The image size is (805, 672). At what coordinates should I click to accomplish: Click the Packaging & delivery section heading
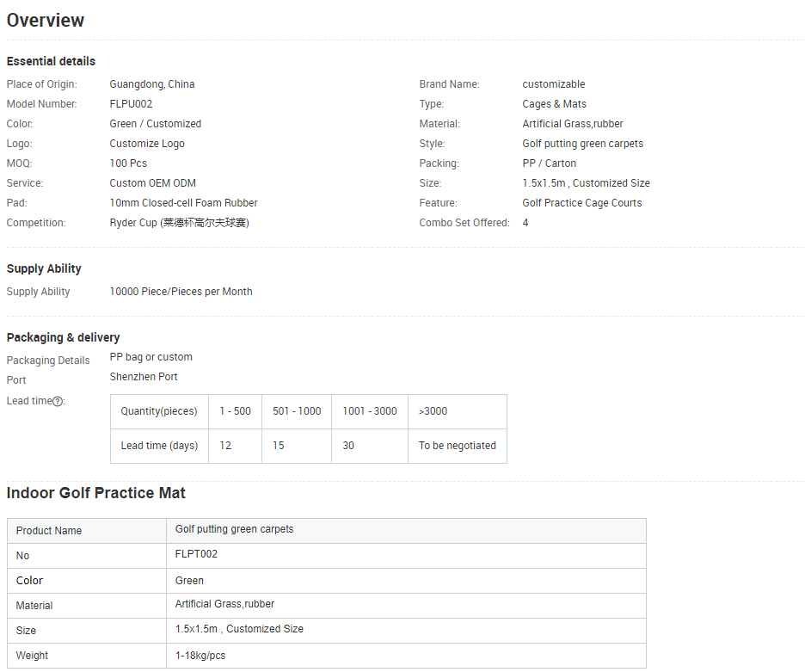63,337
